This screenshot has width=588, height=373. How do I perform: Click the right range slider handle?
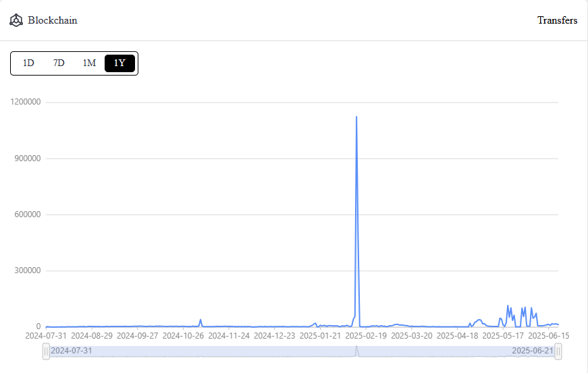[558, 351]
